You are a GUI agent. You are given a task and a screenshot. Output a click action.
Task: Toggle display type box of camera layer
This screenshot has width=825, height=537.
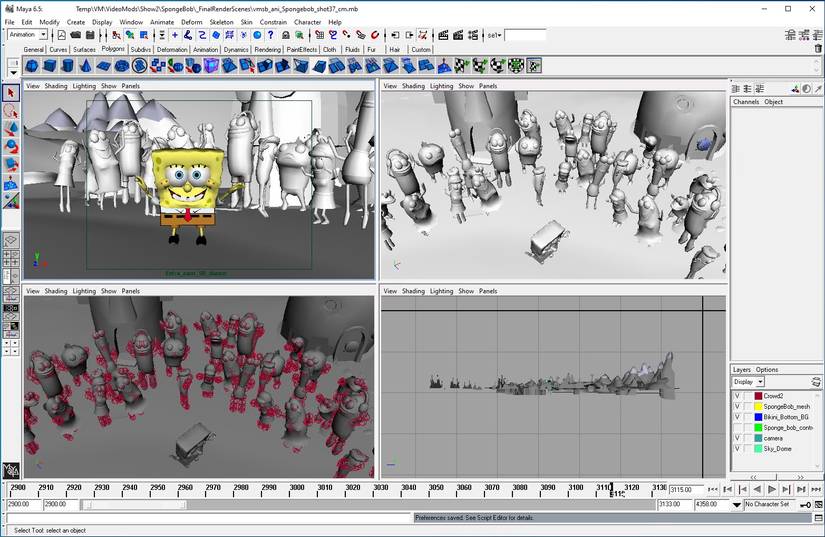748,438
